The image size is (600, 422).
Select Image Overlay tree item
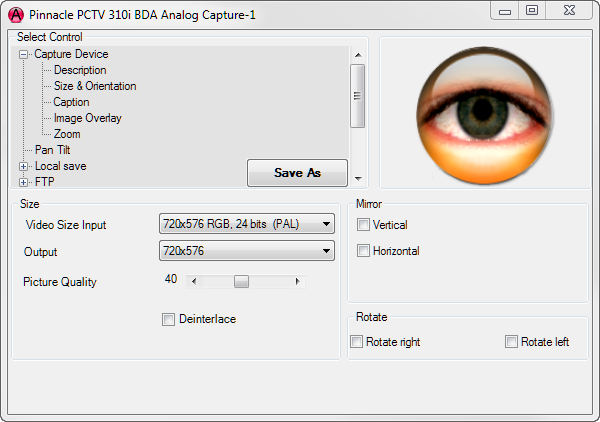(x=87, y=118)
